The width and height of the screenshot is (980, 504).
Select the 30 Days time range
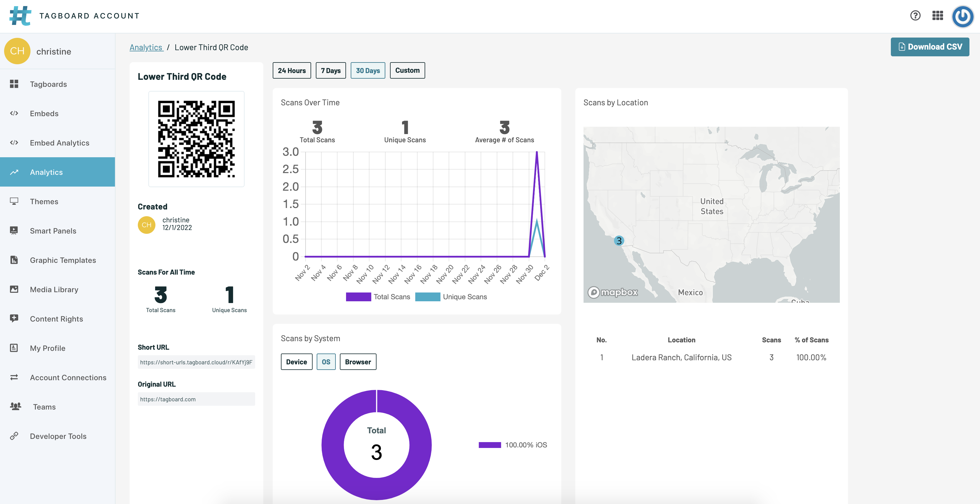click(x=368, y=70)
